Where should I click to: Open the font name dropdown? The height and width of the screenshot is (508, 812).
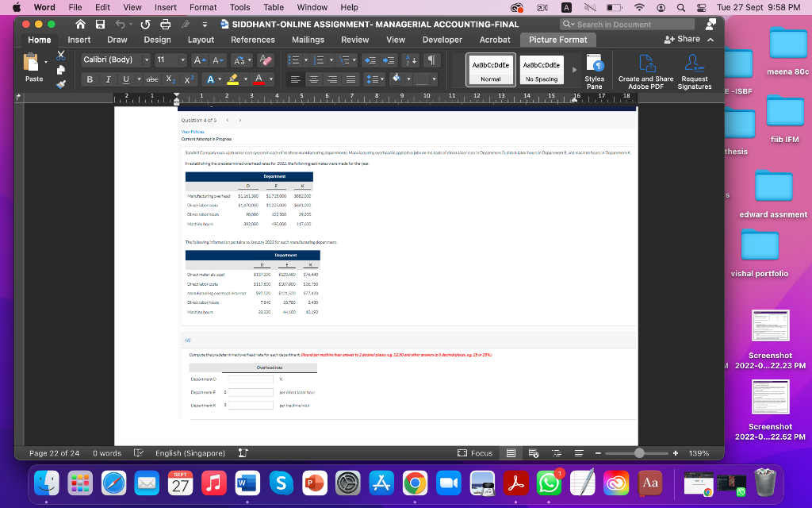(x=147, y=60)
